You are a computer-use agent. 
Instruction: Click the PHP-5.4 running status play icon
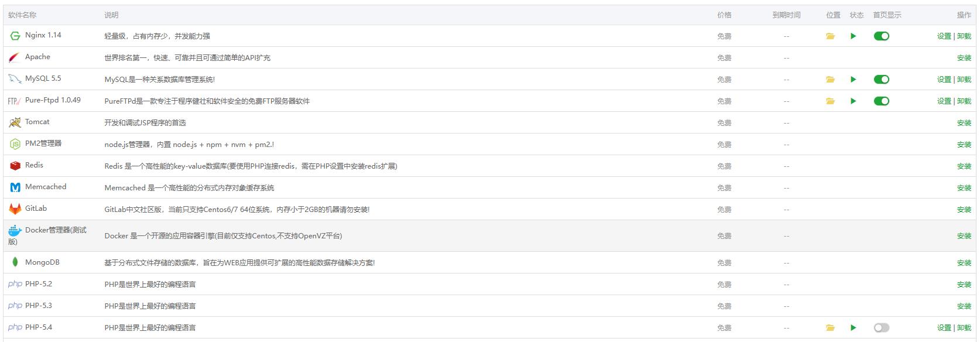click(x=853, y=328)
